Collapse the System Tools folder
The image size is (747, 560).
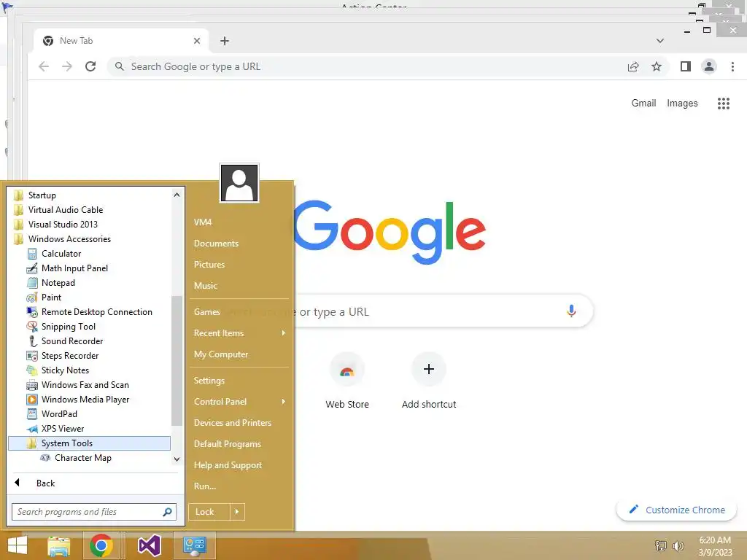coord(90,443)
